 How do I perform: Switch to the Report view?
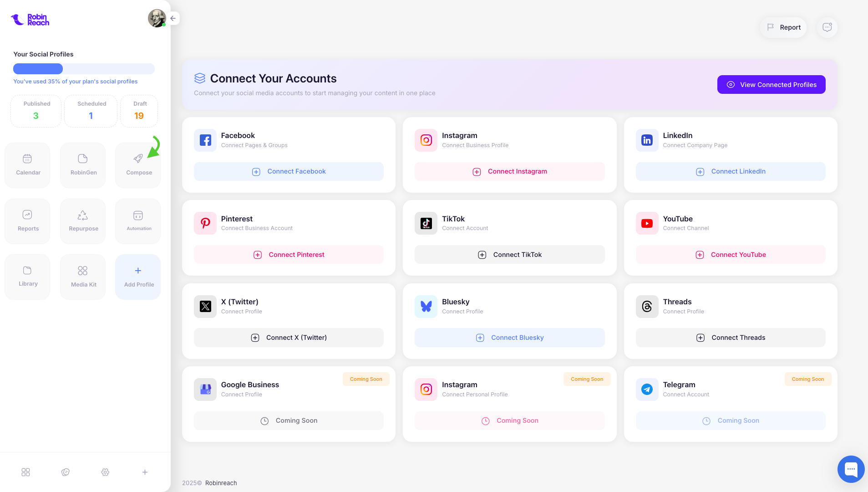(783, 27)
